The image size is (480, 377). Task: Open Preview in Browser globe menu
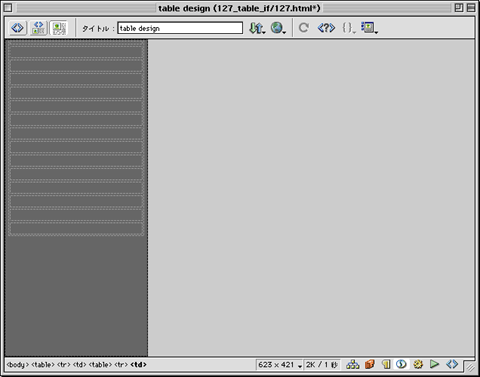pyautogui.click(x=278, y=28)
